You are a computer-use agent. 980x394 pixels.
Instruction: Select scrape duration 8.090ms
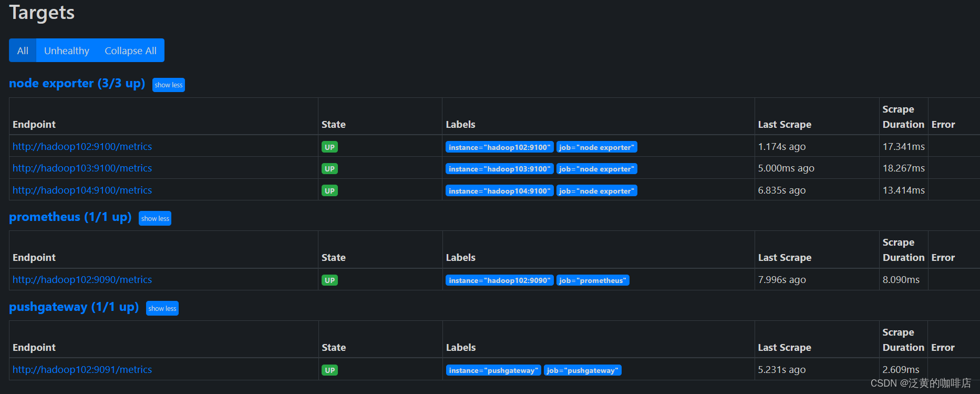pos(901,280)
